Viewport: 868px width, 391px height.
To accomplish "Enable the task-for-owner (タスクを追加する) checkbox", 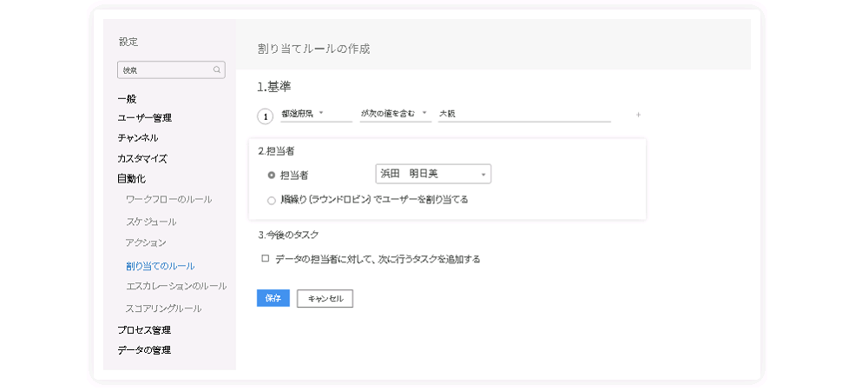I will pos(265,258).
